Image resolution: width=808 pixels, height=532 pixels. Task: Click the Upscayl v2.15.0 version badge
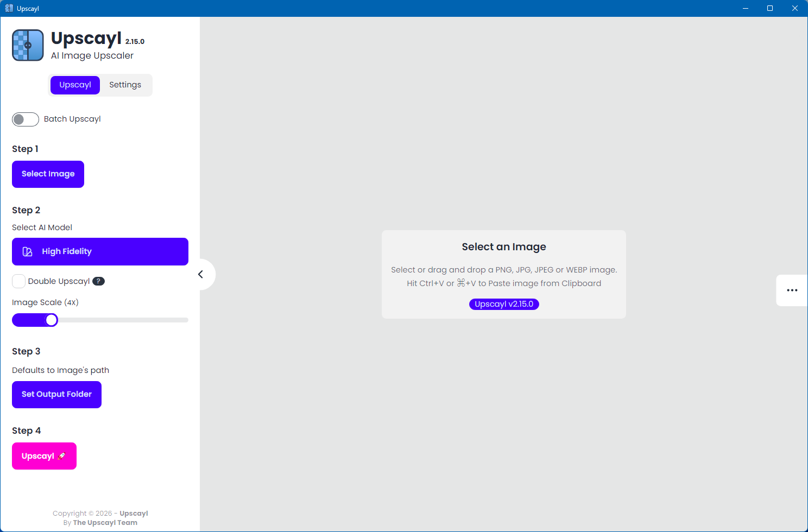coord(504,304)
